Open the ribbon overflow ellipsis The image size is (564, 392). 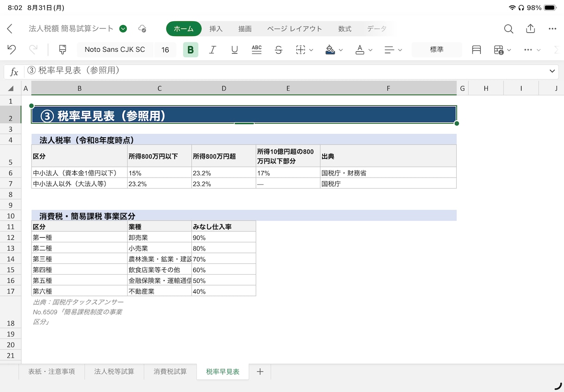pyautogui.click(x=528, y=50)
